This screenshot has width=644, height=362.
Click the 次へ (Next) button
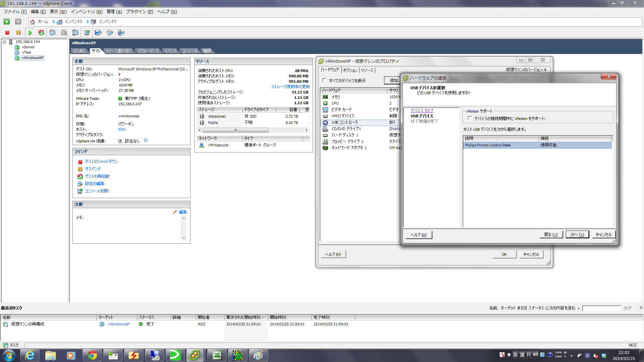(577, 235)
